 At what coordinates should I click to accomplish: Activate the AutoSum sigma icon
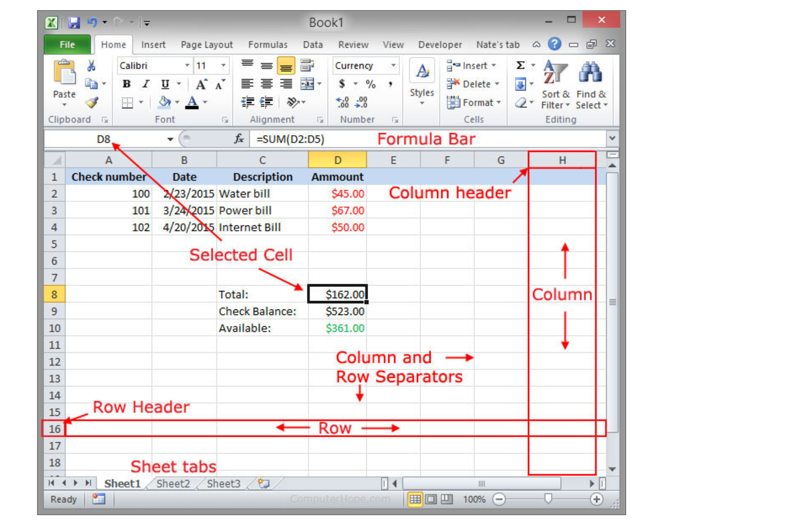(x=520, y=63)
